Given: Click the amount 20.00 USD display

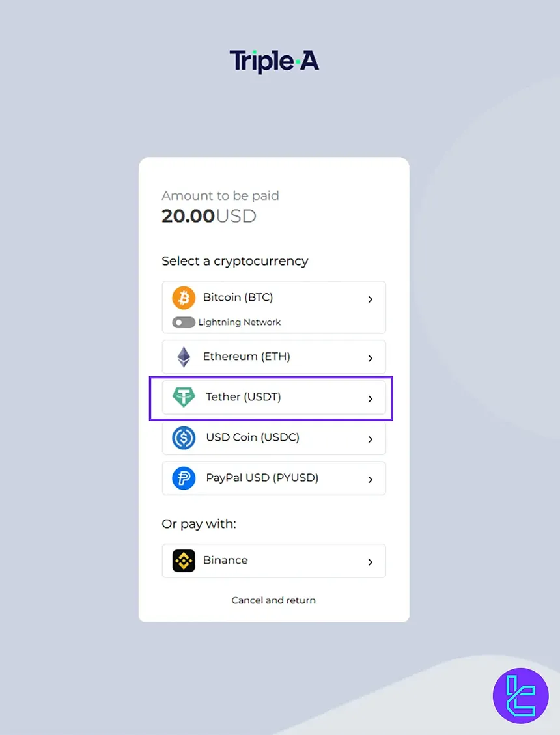Looking at the screenshot, I should [209, 215].
